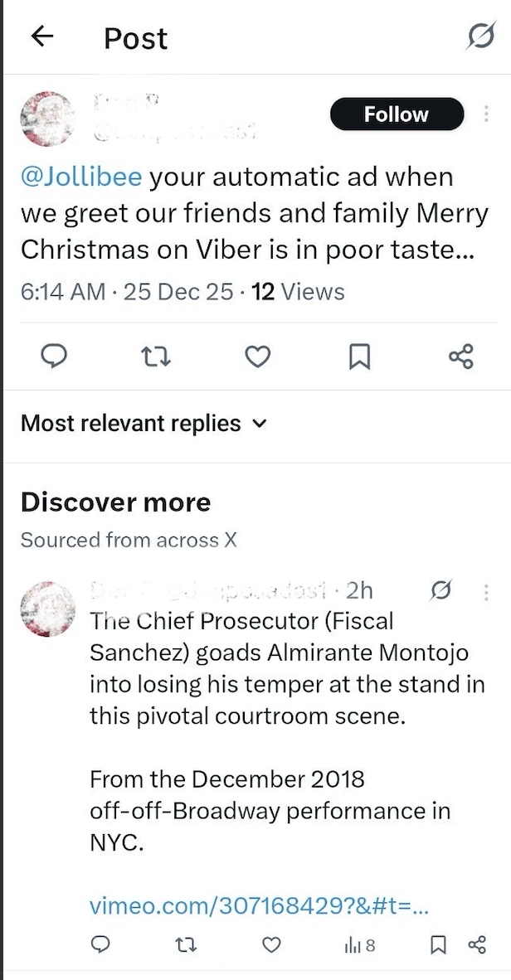
Task: Open the @Jollibee mention link
Action: pos(81,177)
